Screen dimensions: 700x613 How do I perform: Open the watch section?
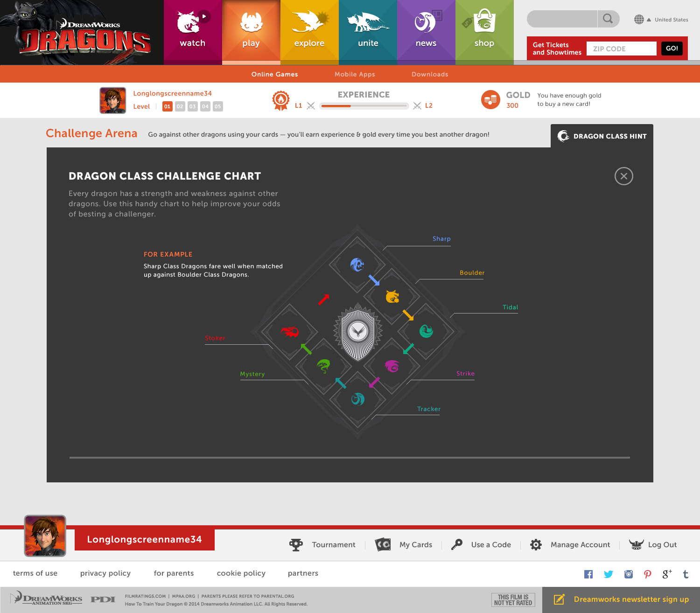tap(193, 32)
